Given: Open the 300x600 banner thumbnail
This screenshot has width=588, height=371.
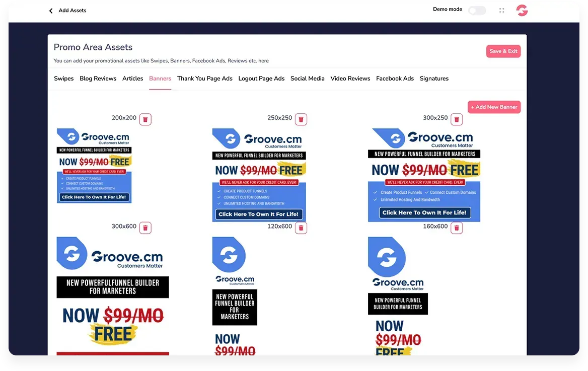Looking at the screenshot, I should click(113, 296).
